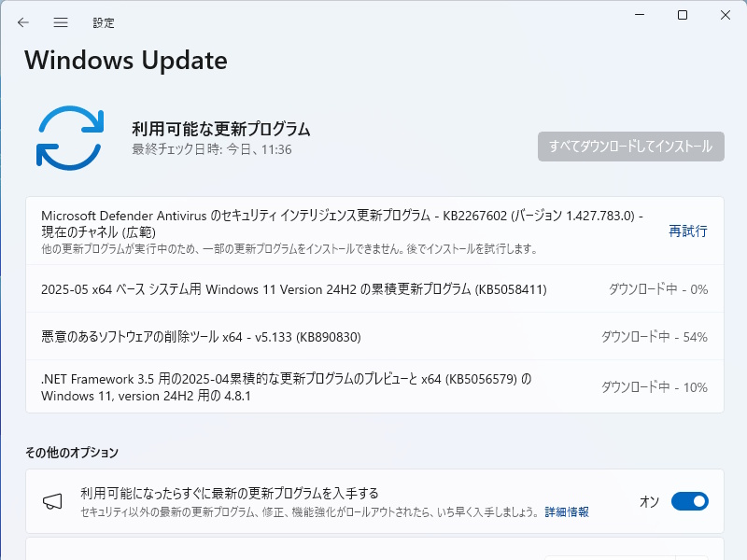The height and width of the screenshot is (560, 747).
Task: Click the その他のオプション section heading
Action: point(72,453)
